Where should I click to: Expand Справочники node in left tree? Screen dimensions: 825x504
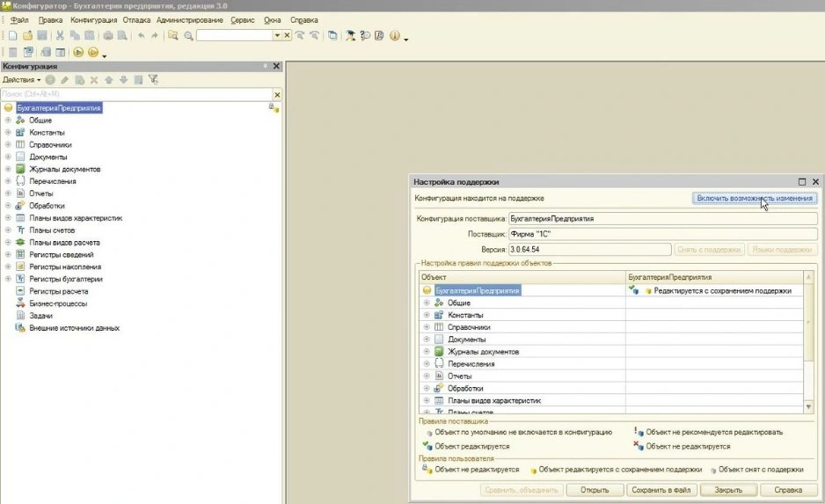click(x=8, y=144)
